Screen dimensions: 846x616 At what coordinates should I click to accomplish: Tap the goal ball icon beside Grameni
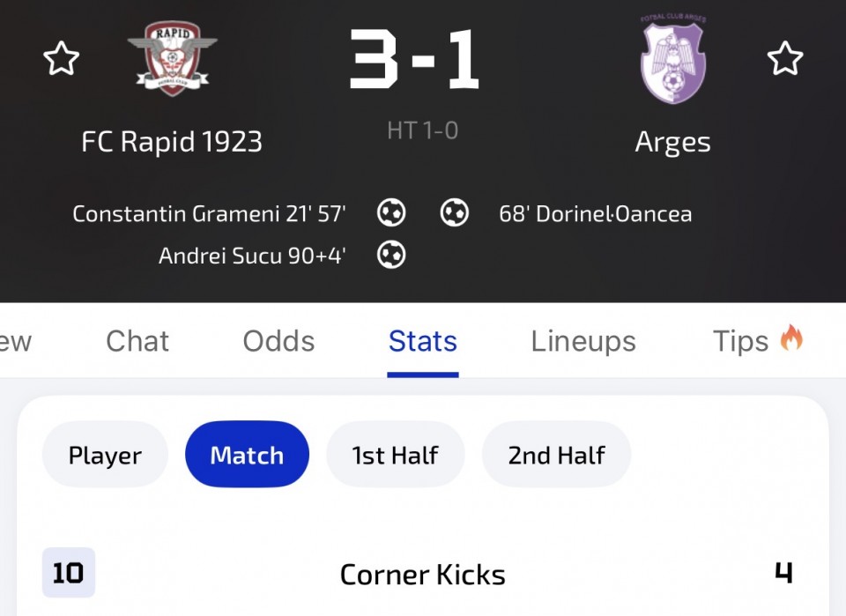point(391,212)
